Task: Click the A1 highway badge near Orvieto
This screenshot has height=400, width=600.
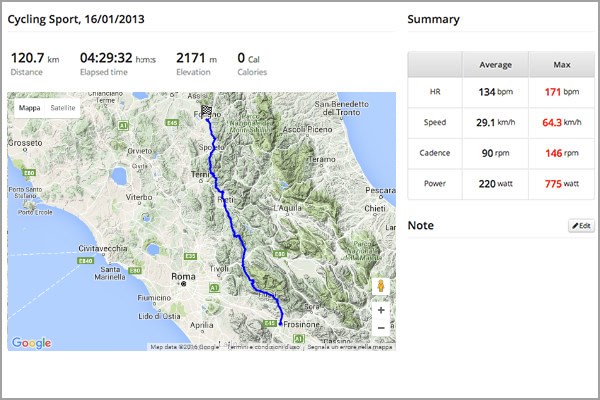Action: 123,125
